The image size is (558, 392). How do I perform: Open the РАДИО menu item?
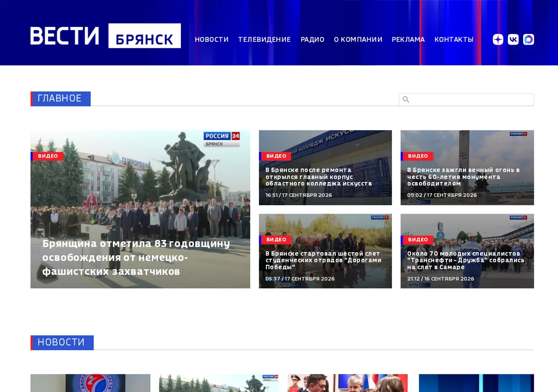(312, 39)
